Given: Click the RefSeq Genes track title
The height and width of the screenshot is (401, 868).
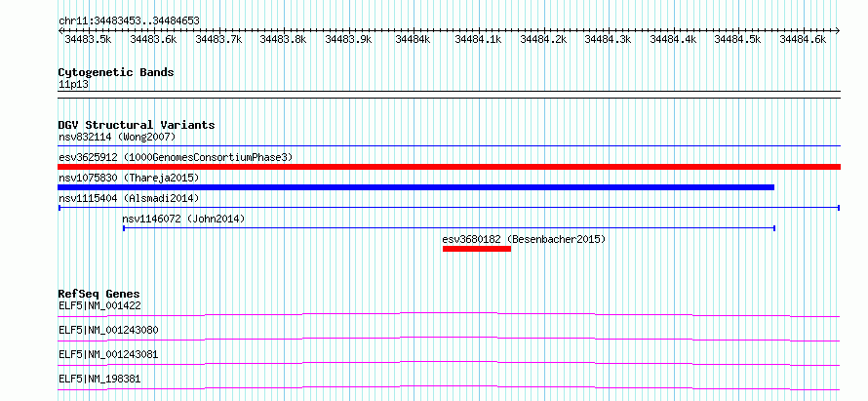Looking at the screenshot, I should [99, 294].
